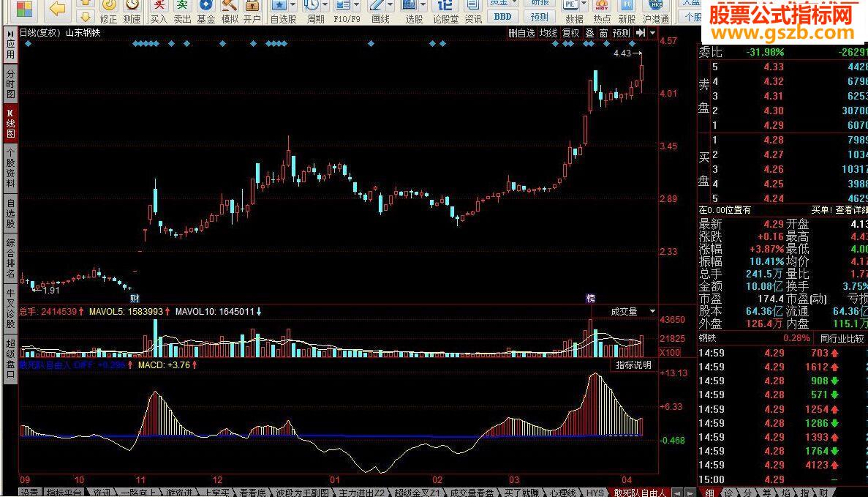Click the 买入 buy icon
The image size is (868, 497).
[x=159, y=6]
